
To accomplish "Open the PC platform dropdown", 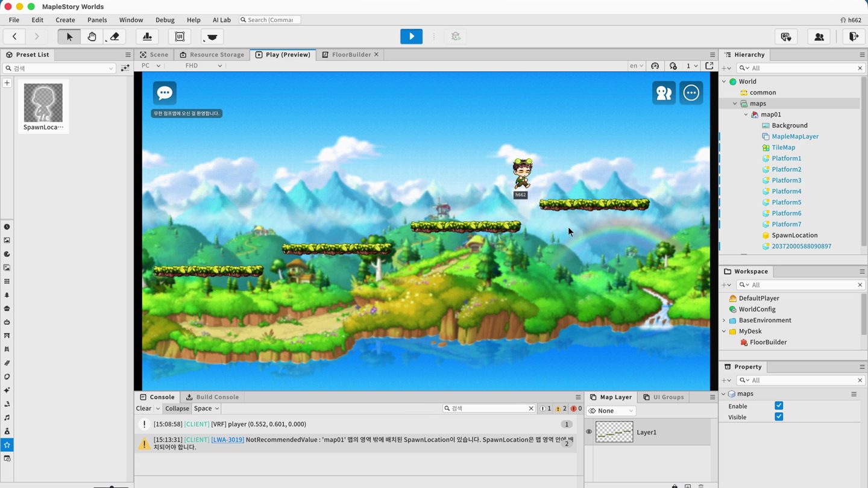I will (x=151, y=66).
